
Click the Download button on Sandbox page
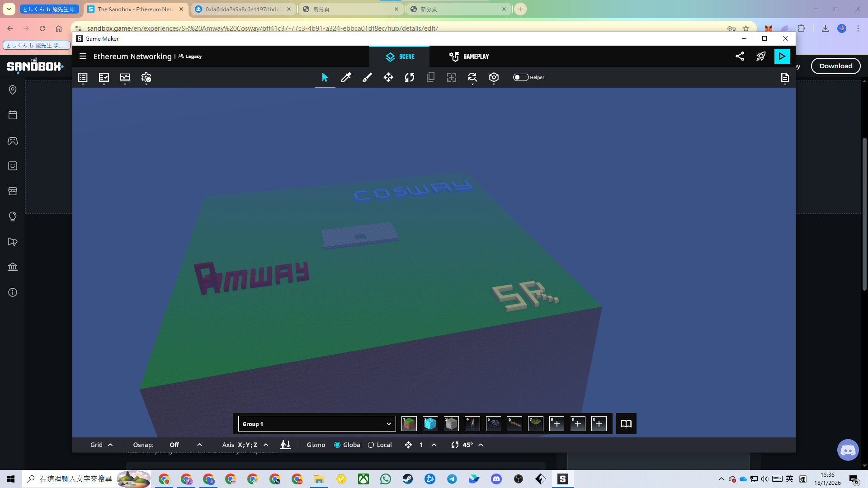pos(836,66)
